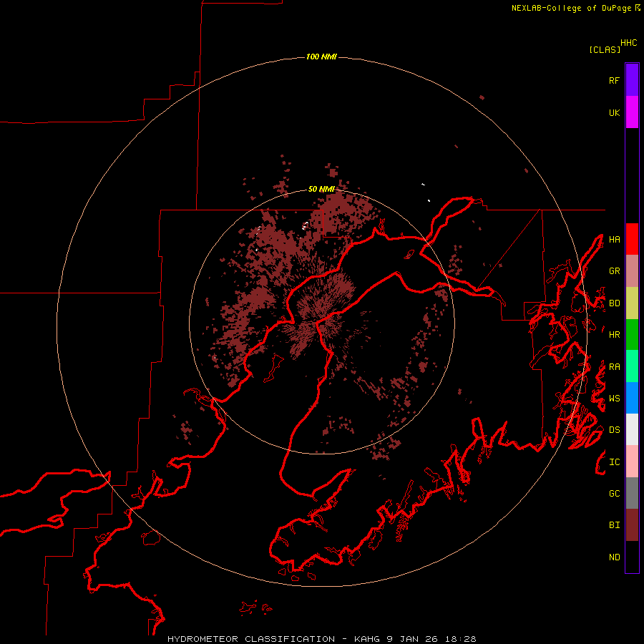Image resolution: width=644 pixels, height=644 pixels.
Task: Click the 100 NMI range ring label
Action: coord(321,57)
